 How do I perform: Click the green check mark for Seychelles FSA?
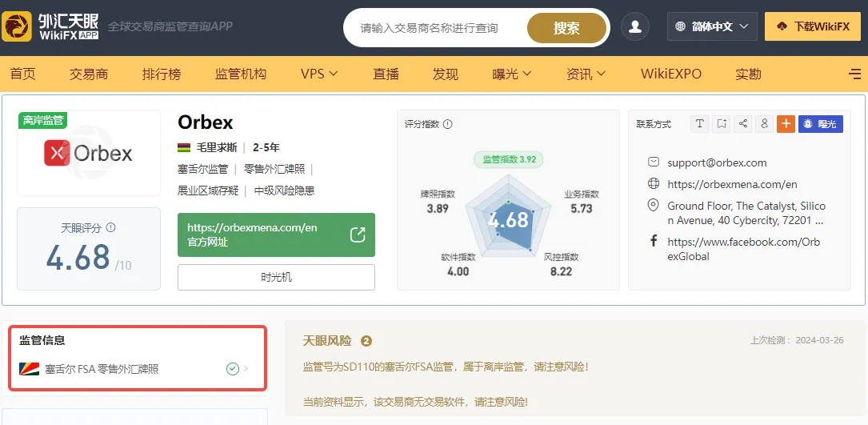[233, 368]
